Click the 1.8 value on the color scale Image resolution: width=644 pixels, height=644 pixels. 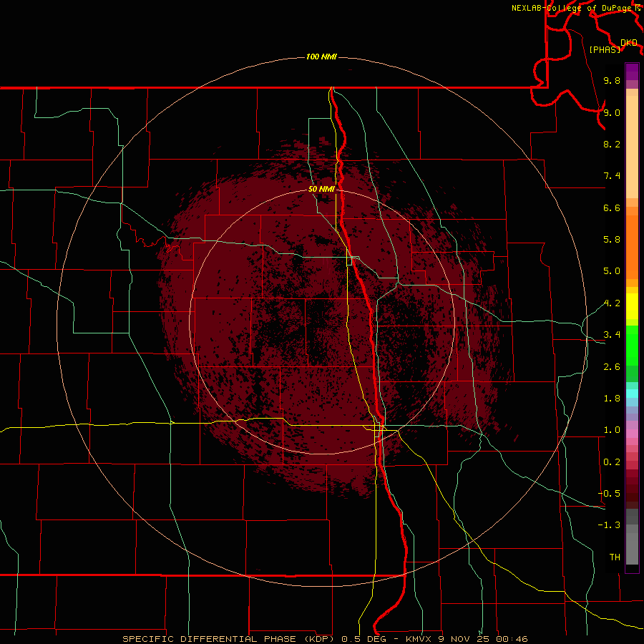point(612,399)
